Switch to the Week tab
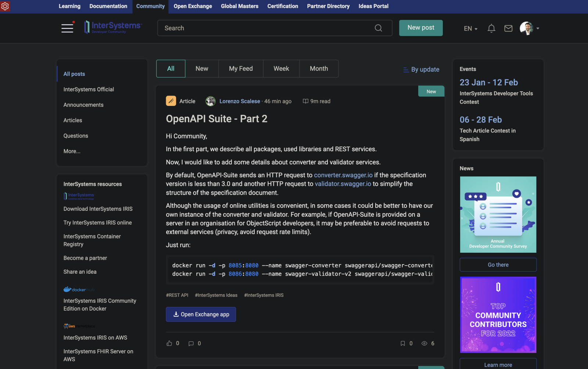Viewport: 588px width, 369px height. click(x=281, y=69)
